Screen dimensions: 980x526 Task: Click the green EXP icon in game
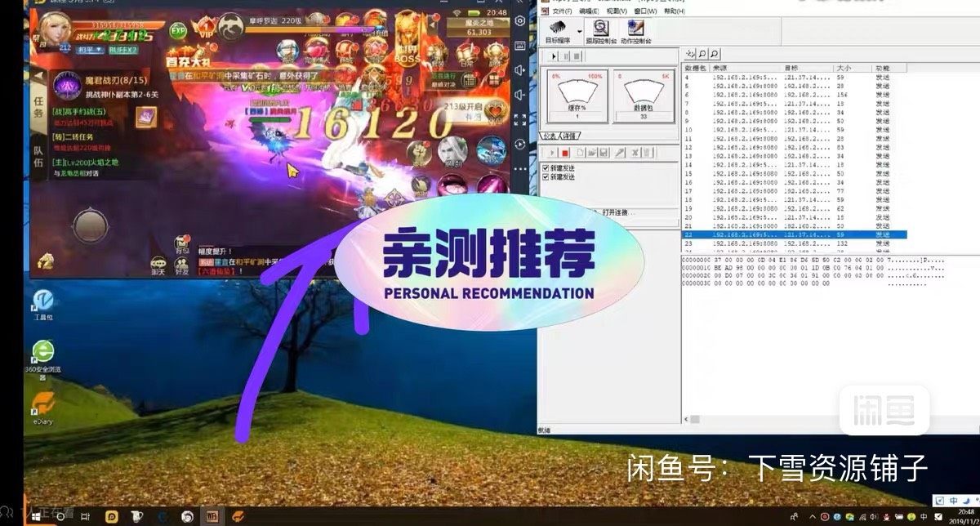click(x=178, y=31)
